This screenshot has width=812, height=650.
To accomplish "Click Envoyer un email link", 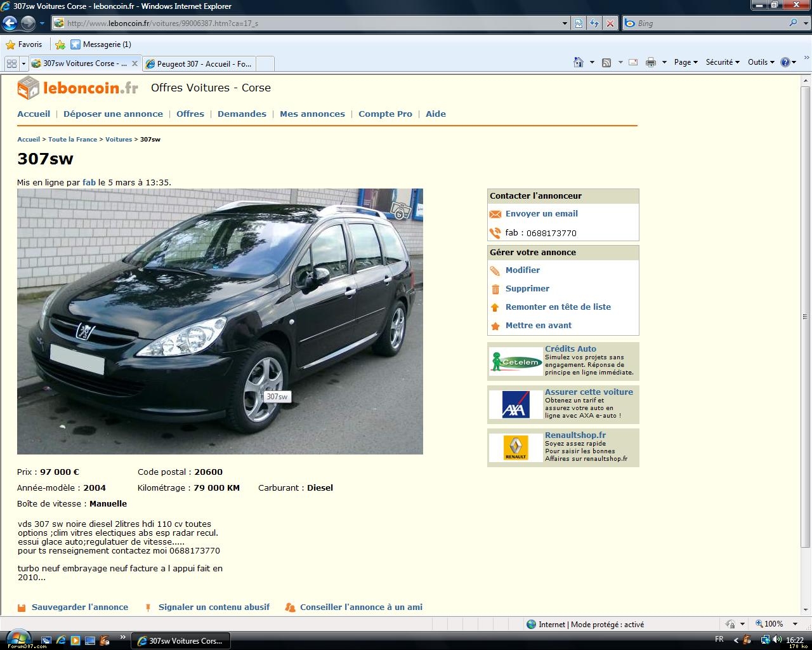I will coord(541,214).
